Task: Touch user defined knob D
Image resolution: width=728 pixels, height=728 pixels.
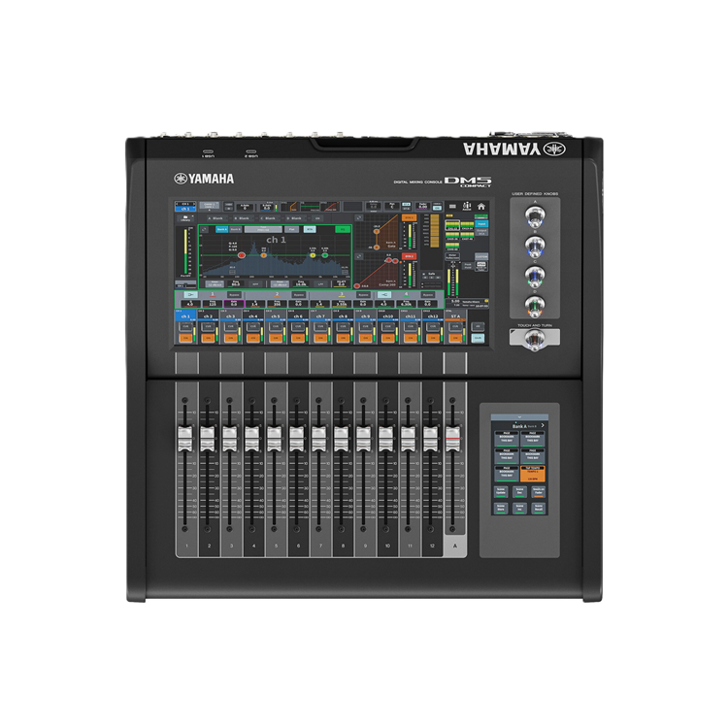Action: click(x=535, y=306)
